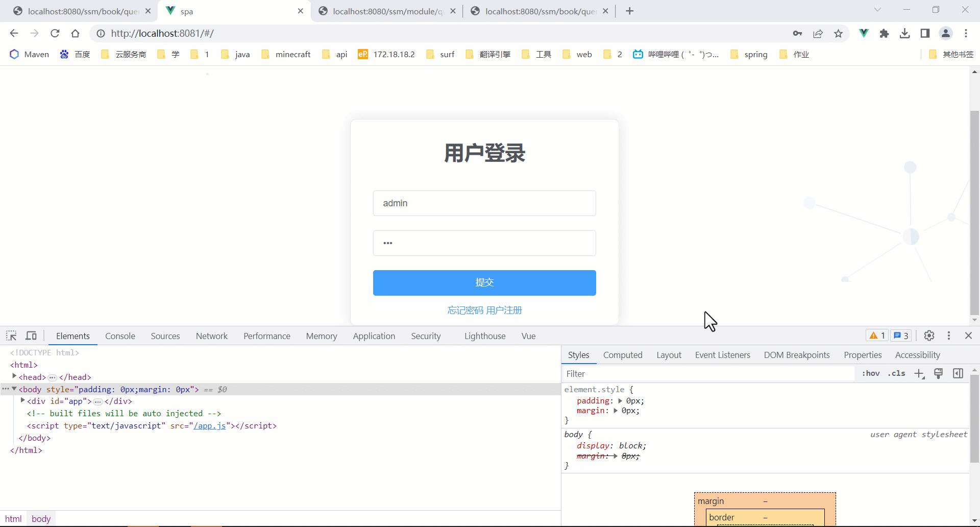Screen dimensions: 980x527
Task: Open the user profile avatar
Action: coord(946,33)
